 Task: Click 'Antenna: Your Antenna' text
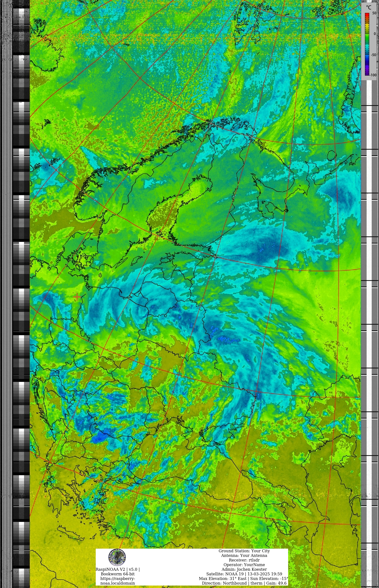tap(244, 555)
